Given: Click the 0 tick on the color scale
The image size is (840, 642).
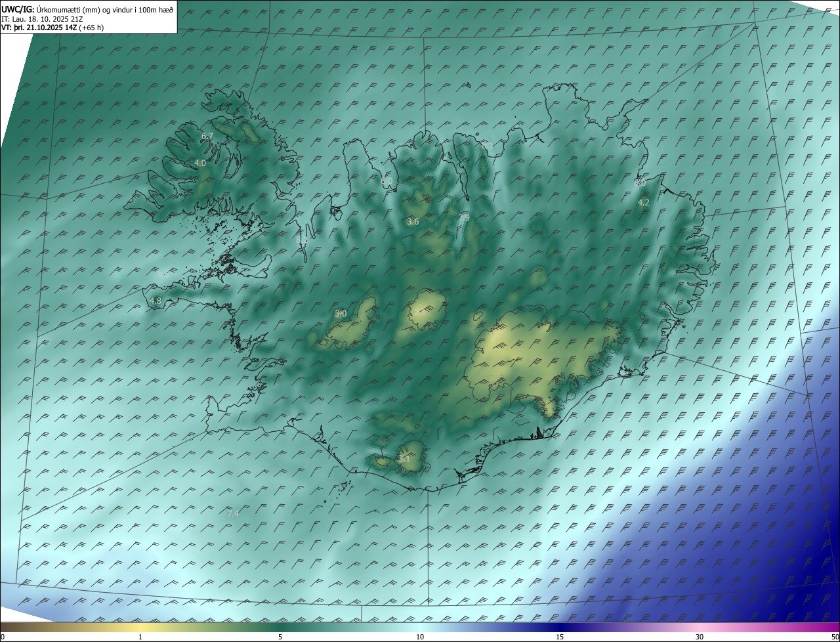Looking at the screenshot, I should (x=3, y=637).
